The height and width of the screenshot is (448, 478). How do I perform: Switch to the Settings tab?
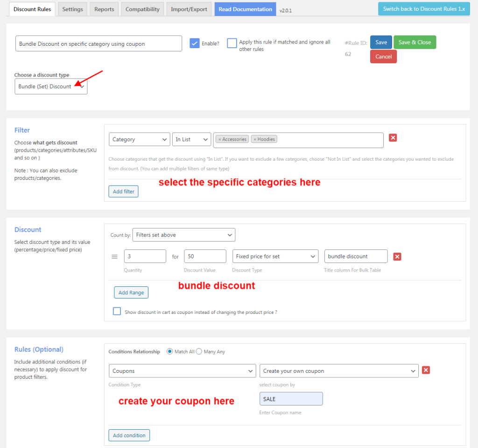tap(72, 8)
